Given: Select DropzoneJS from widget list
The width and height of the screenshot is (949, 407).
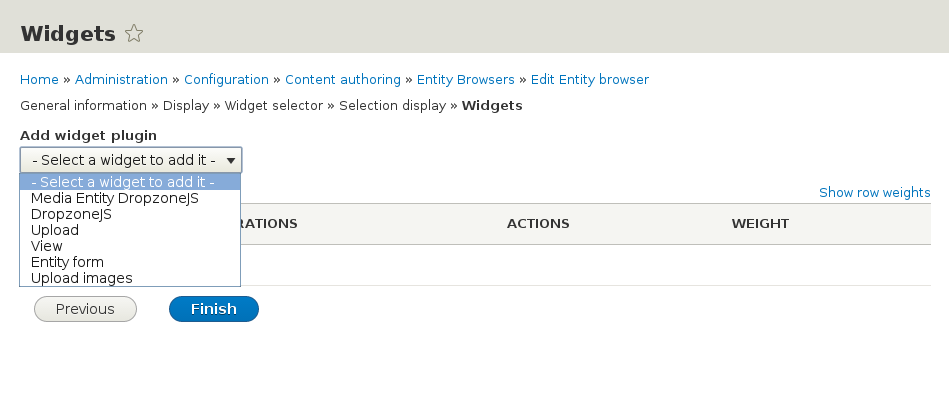Looking at the screenshot, I should pos(71,214).
